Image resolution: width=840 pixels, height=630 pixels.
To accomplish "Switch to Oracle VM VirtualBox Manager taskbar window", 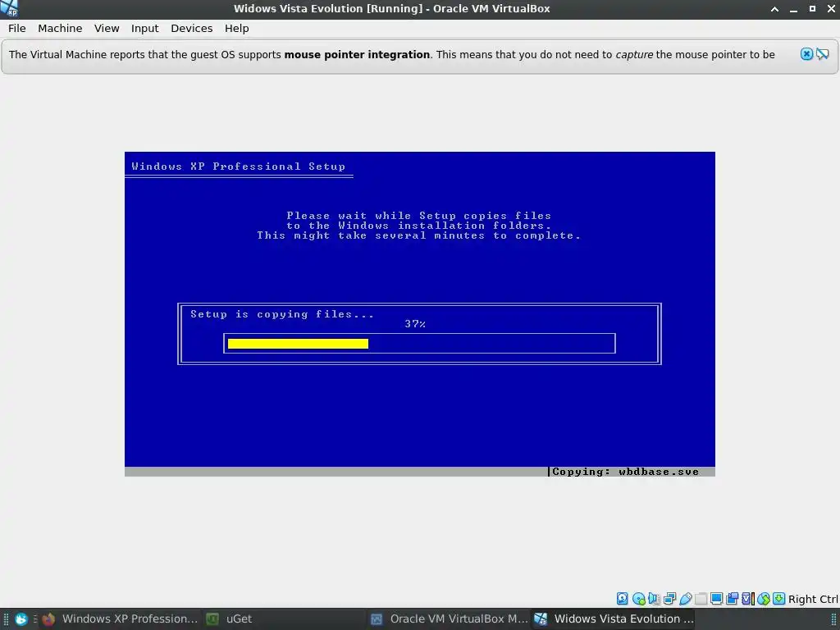I will 449,619.
